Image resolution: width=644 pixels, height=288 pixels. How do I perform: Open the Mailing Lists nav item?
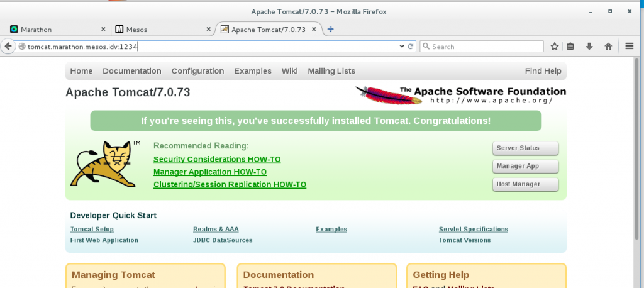[331, 71]
